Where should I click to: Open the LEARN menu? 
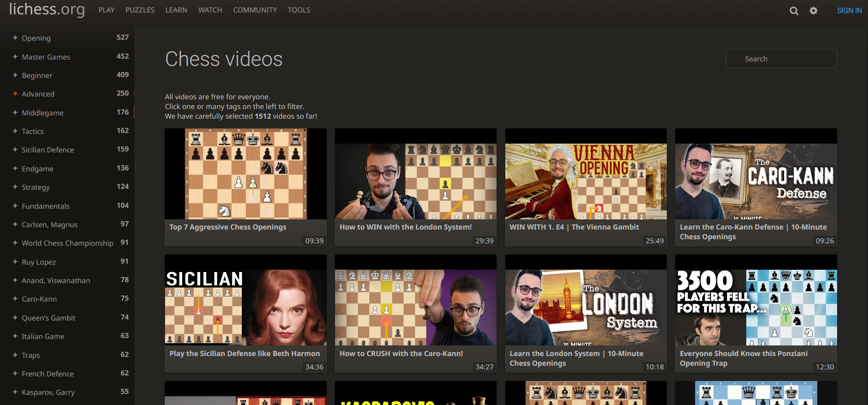click(176, 10)
